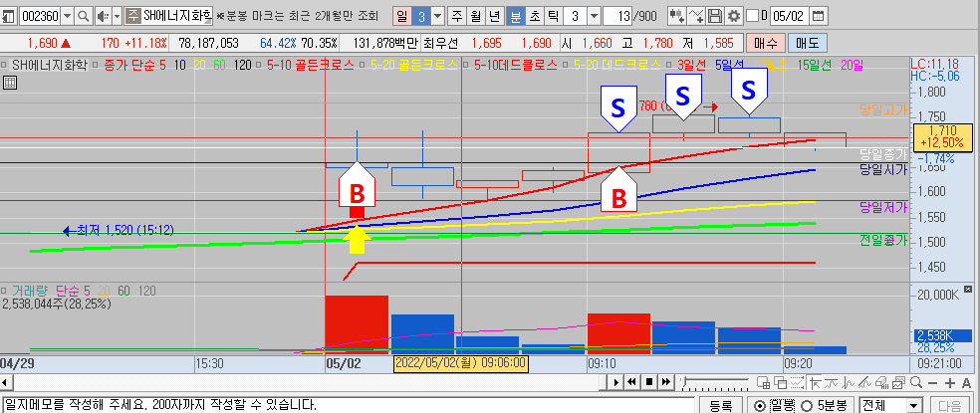Click the dotted chart region select icon

pyautogui.click(x=797, y=382)
